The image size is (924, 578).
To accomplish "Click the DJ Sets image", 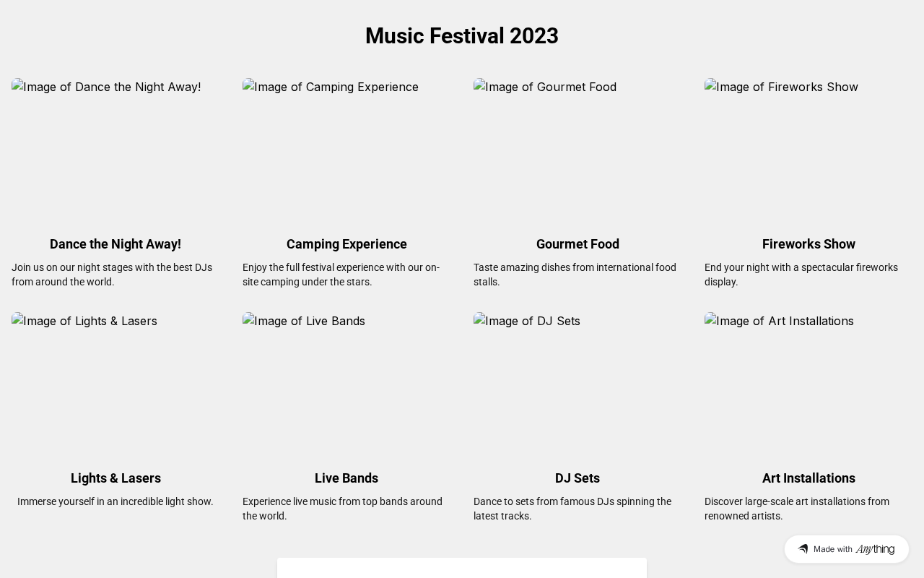I will [577, 384].
